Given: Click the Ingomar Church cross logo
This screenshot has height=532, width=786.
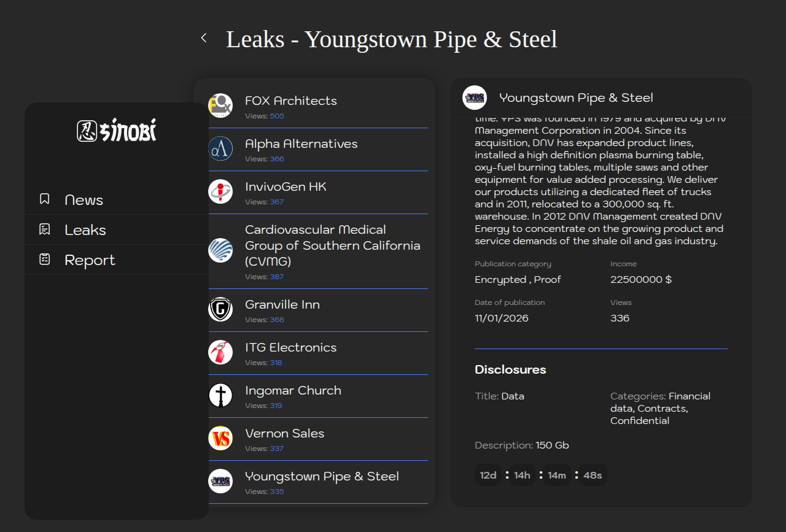Looking at the screenshot, I should [220, 395].
